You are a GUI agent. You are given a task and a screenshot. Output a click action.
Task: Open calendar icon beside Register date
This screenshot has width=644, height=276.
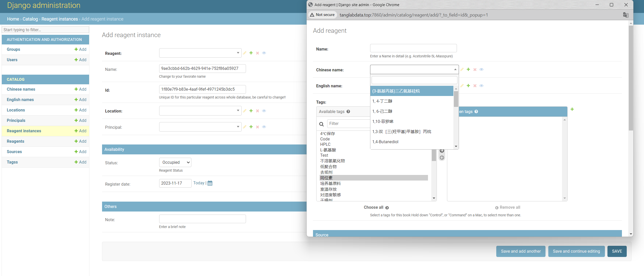210,183
